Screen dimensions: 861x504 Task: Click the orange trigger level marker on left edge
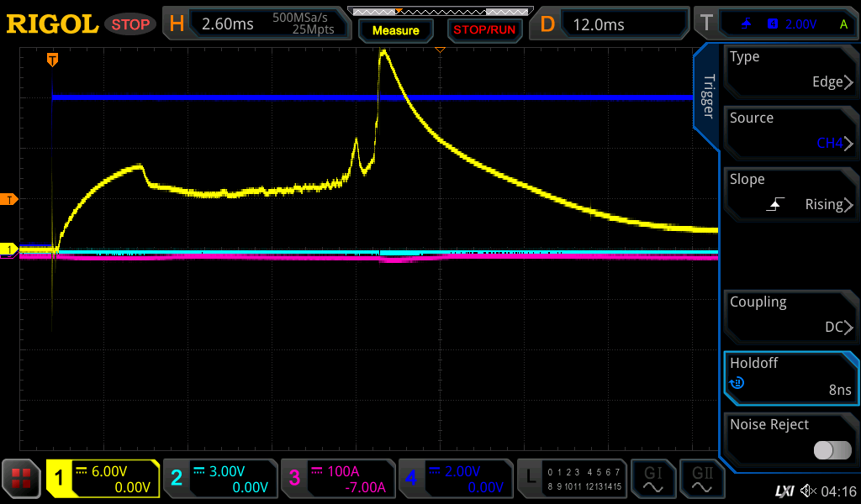tap(9, 199)
